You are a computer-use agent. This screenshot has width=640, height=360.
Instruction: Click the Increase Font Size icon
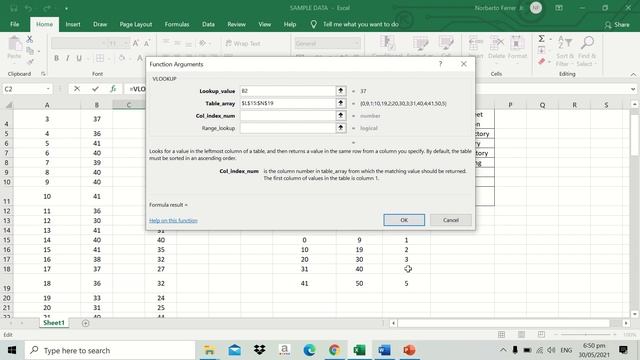coord(136,43)
